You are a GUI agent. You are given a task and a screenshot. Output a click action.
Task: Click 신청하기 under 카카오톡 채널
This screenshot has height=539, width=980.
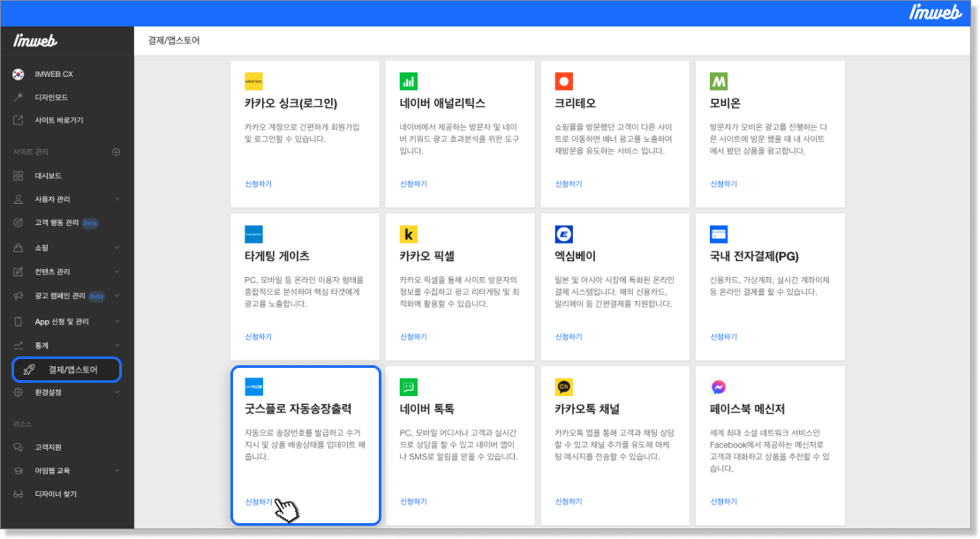click(x=568, y=502)
